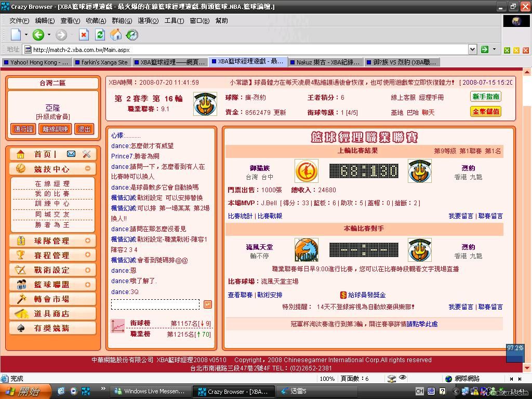Image resolution: width=532 pixels, height=399 pixels.
Task: Click the trophy icon beside 賽程管理
Action: (x=20, y=255)
